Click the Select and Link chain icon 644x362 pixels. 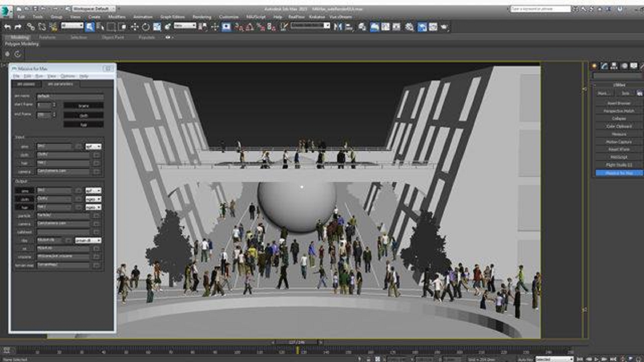(31, 27)
